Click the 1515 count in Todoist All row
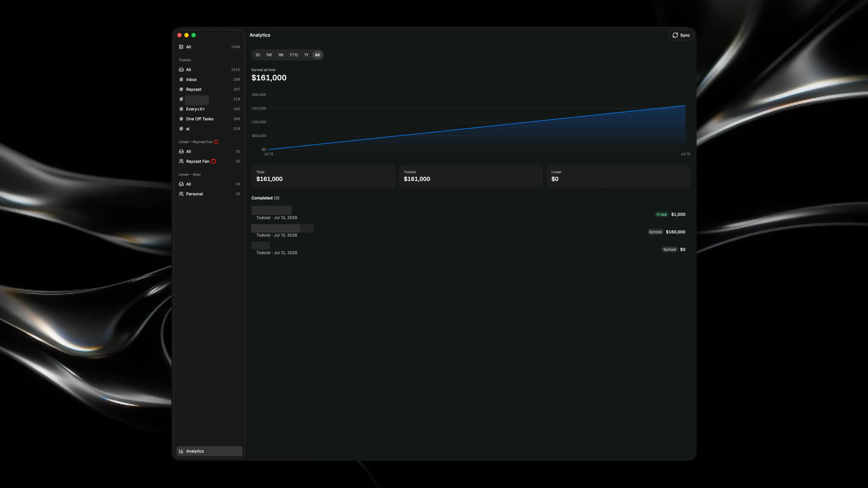Viewport: 868px width, 488px height. [235, 70]
